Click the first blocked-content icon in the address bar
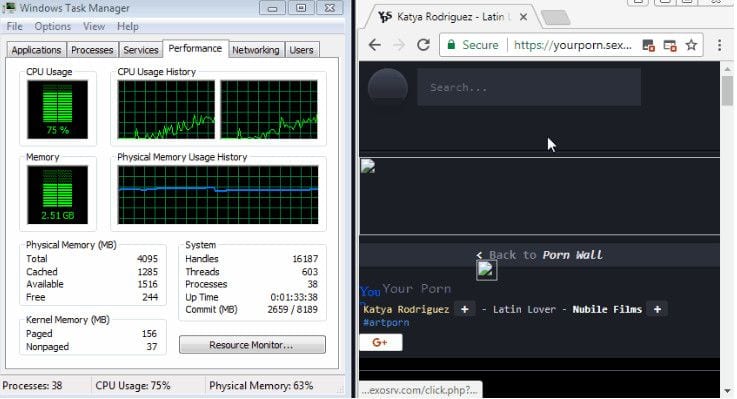The height and width of the screenshot is (399, 737). click(648, 45)
